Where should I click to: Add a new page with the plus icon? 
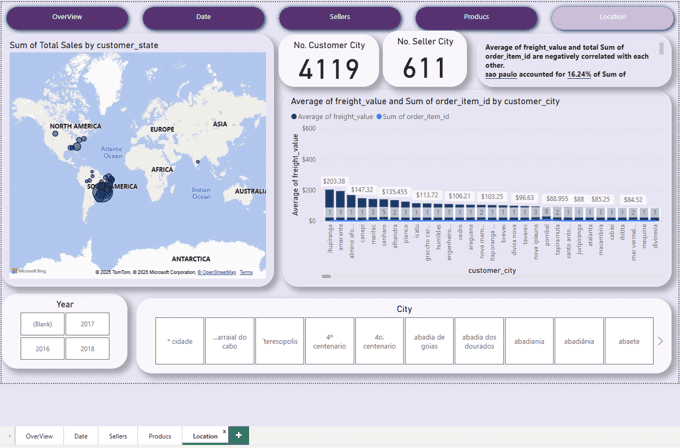[x=238, y=435]
